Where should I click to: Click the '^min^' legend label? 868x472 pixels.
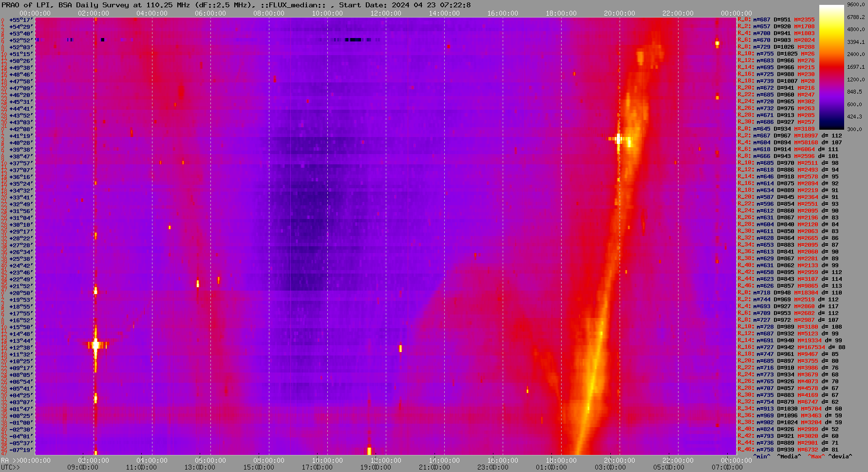point(762,457)
